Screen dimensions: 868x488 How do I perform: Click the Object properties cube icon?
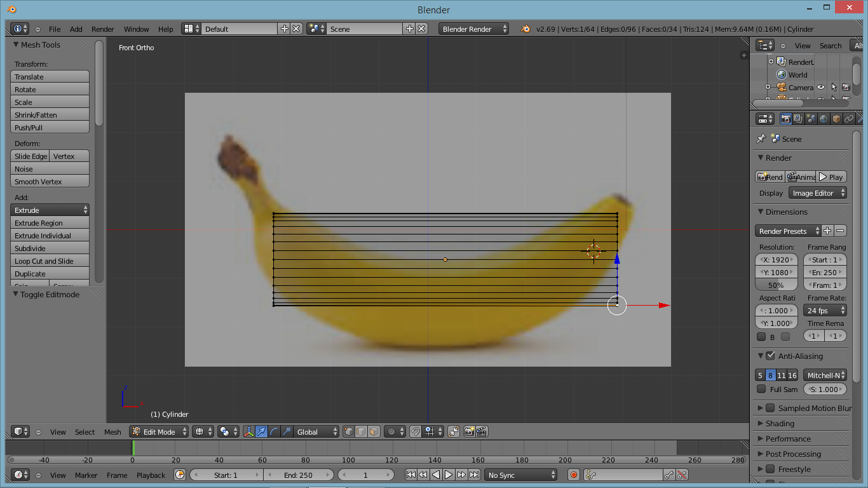coord(836,119)
